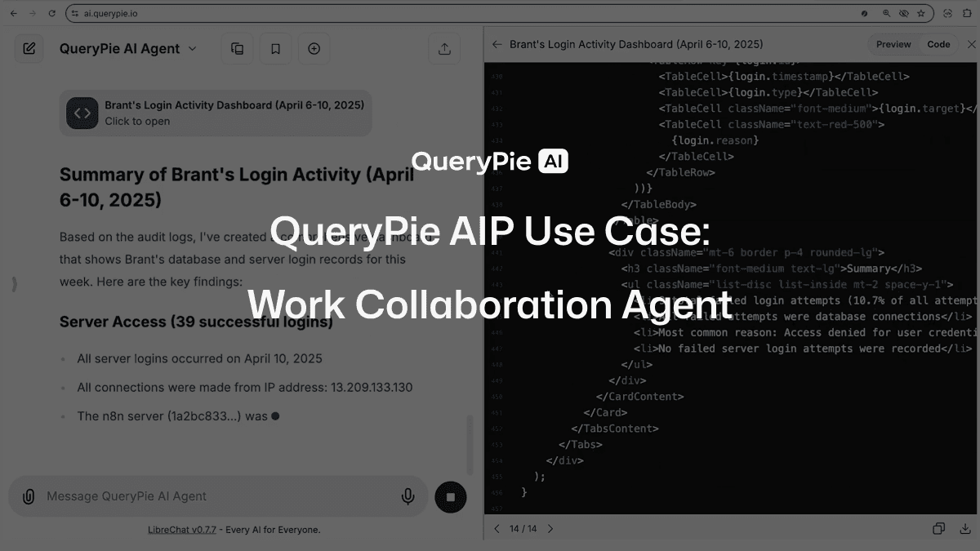Click the 14 / 14 version counter
Viewport: 980px width, 551px height.
(523, 529)
